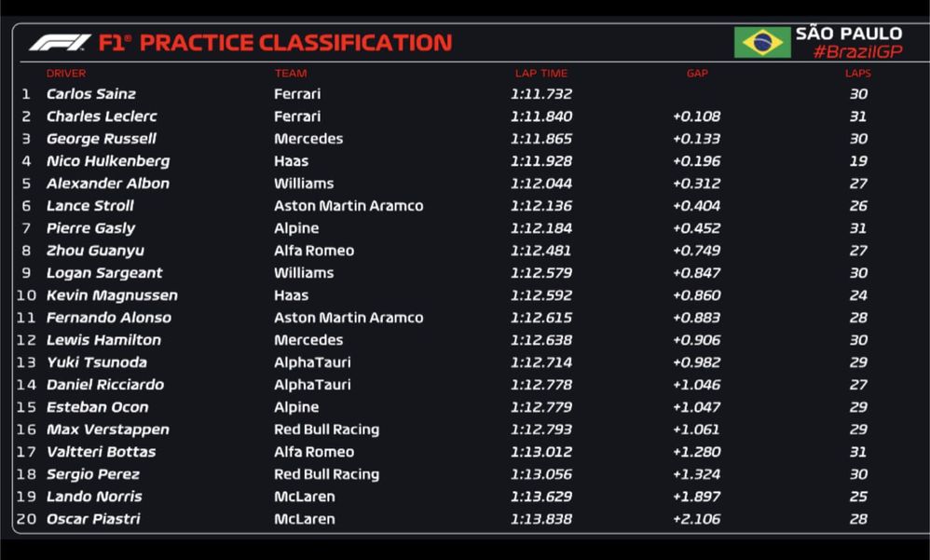Select the DRIVER column header
This screenshot has width=930, height=560.
coord(66,74)
